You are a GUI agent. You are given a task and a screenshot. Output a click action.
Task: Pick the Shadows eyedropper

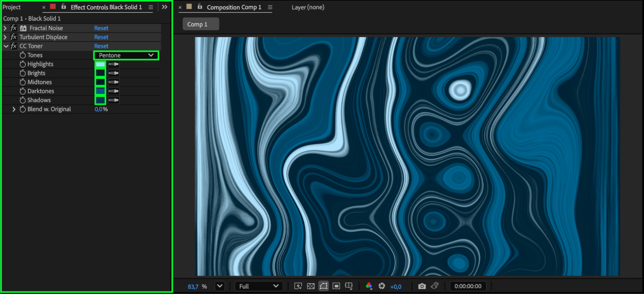(114, 100)
